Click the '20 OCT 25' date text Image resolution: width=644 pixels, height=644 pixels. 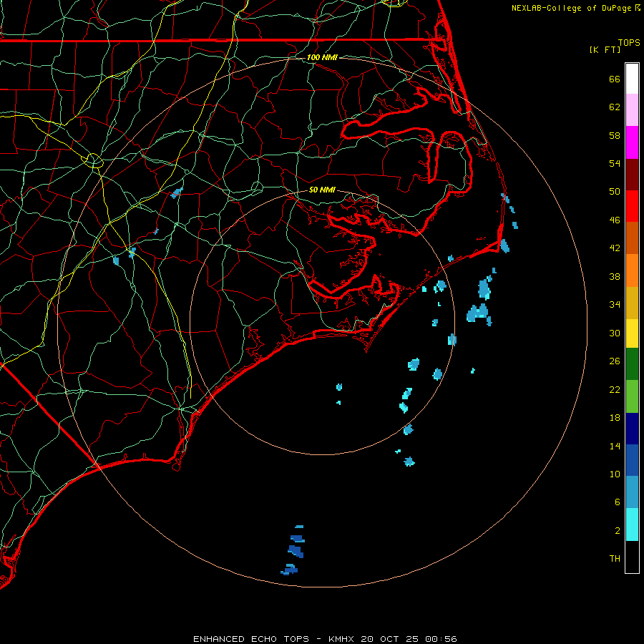(389, 639)
